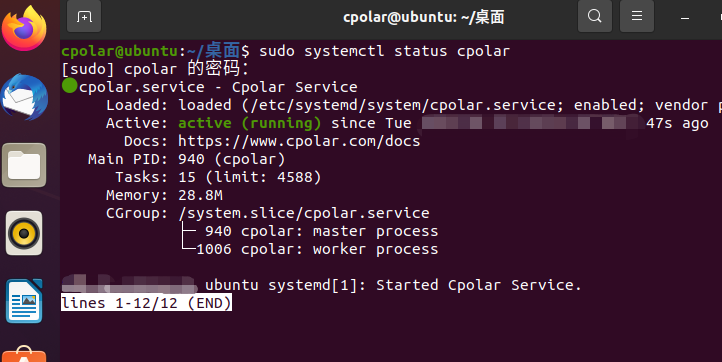This screenshot has width=722, height=362.
Task: Click the 'sudo systemctl status cpolar' command
Action: 384,51
